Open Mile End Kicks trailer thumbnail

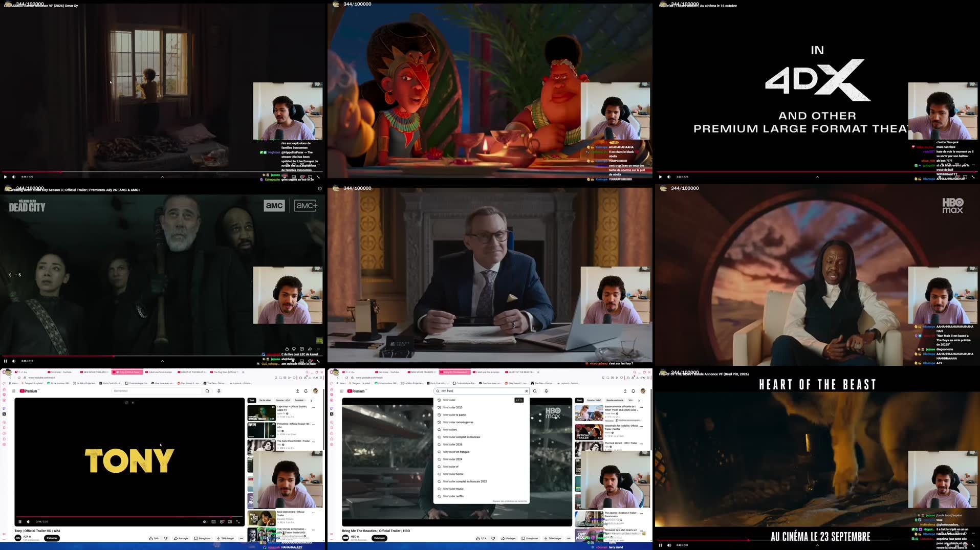tap(262, 517)
